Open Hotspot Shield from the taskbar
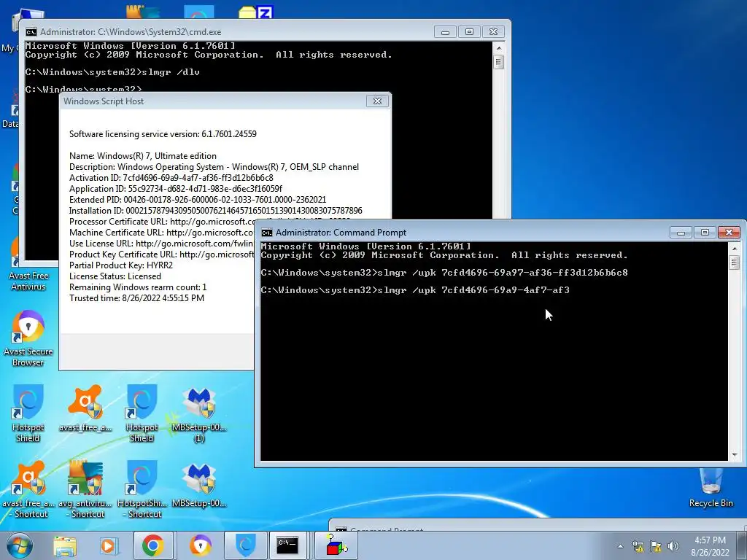Viewport: 747px width, 560px height. click(246, 545)
